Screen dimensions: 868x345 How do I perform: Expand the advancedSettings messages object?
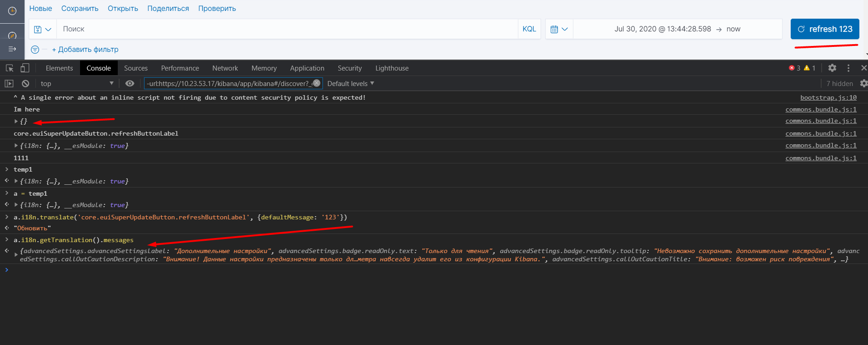click(x=16, y=255)
